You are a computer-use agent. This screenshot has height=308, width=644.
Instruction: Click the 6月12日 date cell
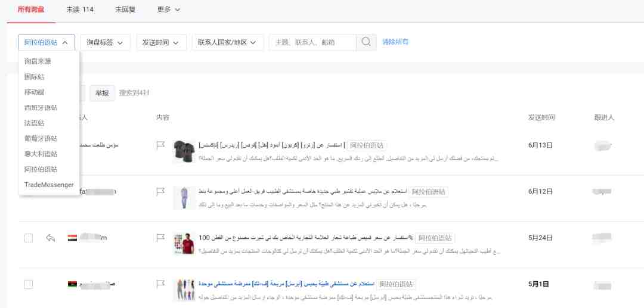(x=540, y=191)
